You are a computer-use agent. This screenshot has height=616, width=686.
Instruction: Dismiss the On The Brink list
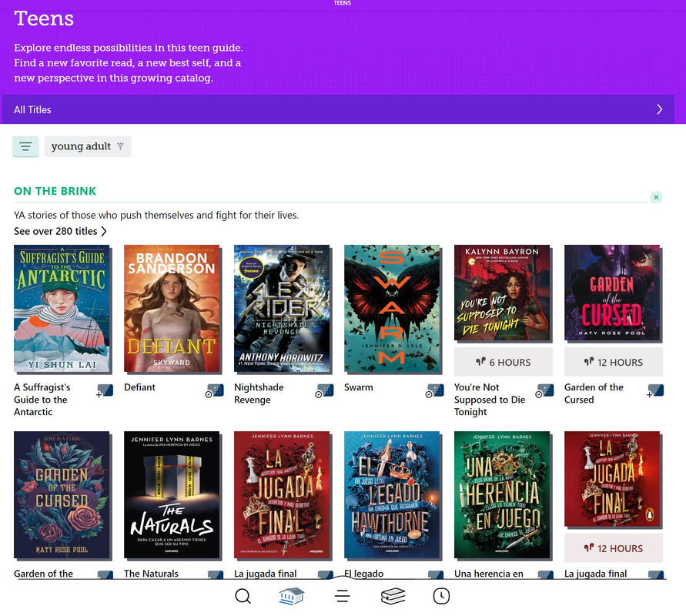(656, 197)
